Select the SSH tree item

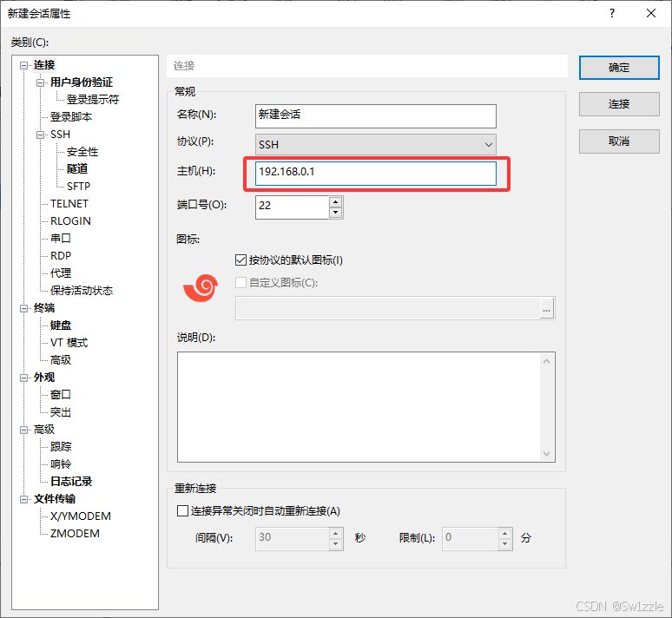click(60, 135)
